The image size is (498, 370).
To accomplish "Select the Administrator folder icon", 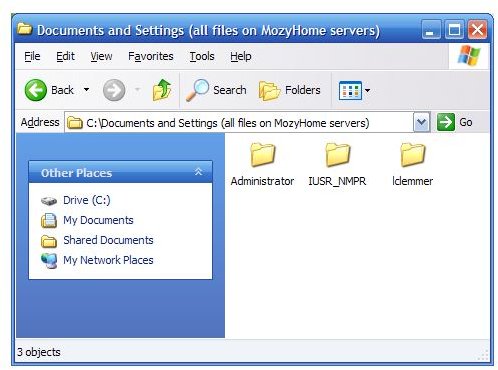I will (263, 155).
